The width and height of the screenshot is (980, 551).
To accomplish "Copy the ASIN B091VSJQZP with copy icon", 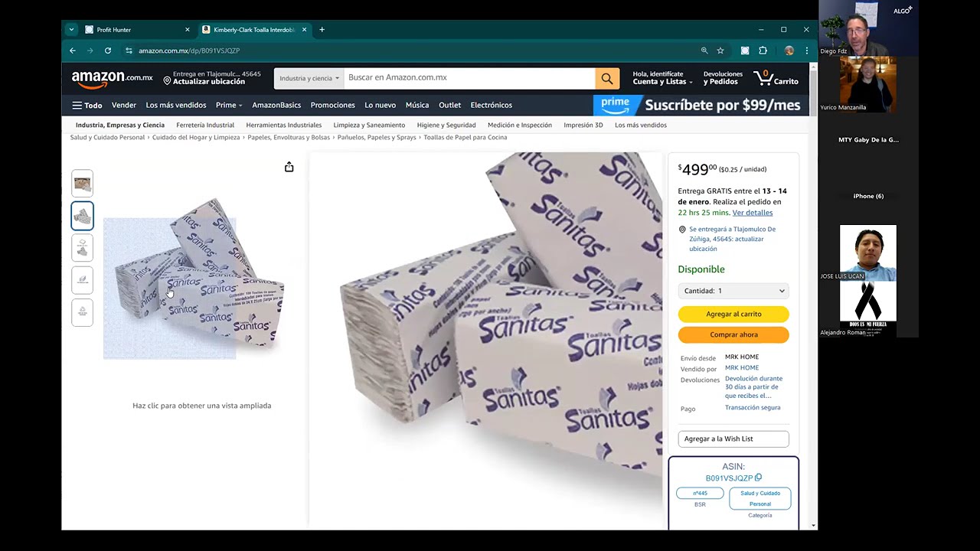I will pos(758,478).
